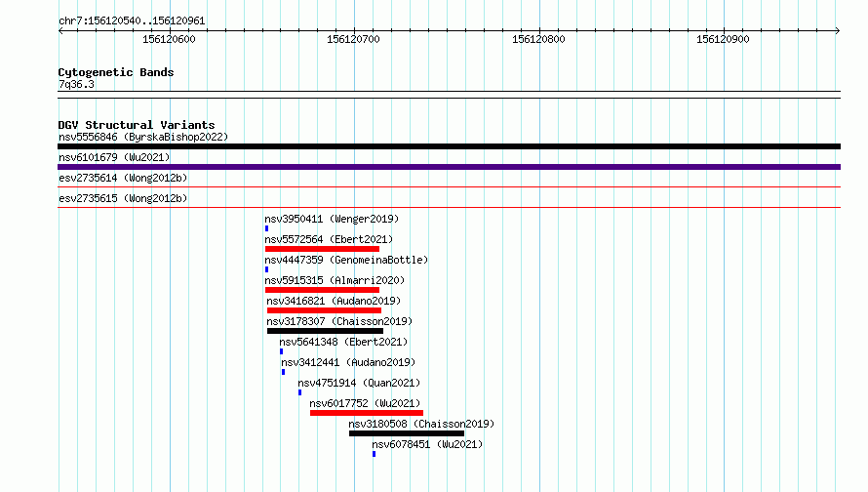The height and width of the screenshot is (492, 868).
Task: Select the red bar of nsv3416821
Action: point(325,310)
